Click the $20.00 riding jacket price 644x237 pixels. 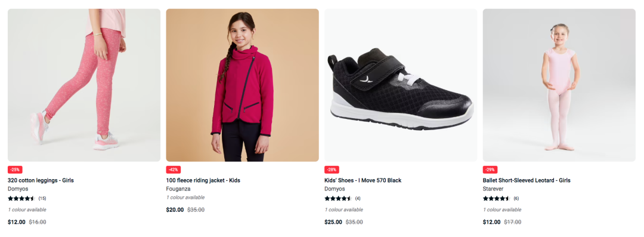(x=175, y=210)
